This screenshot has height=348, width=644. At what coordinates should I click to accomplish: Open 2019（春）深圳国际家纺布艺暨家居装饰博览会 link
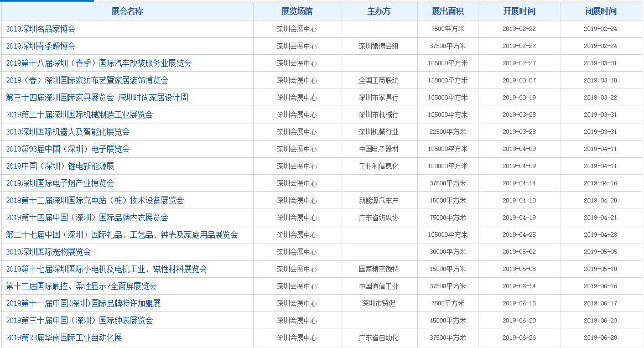(87, 81)
